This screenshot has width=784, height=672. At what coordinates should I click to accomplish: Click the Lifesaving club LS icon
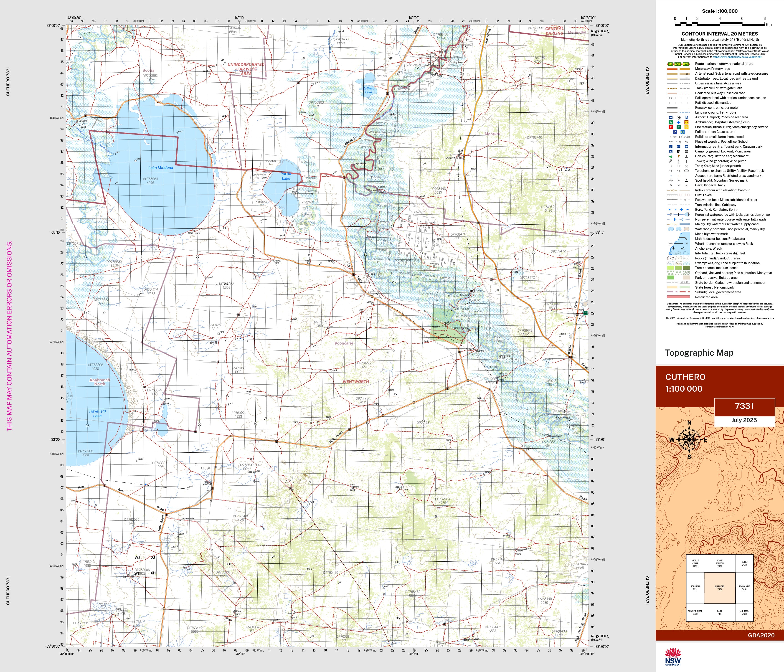click(686, 122)
